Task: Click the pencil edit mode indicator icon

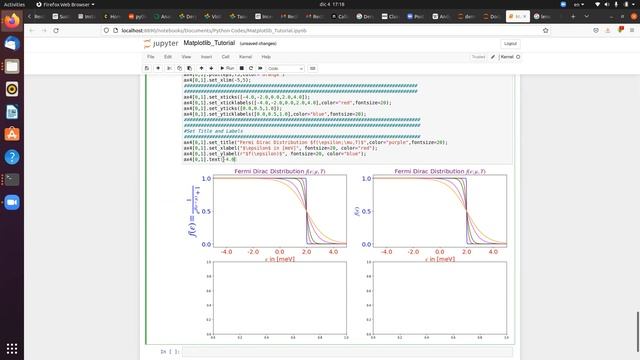Action: pos(493,57)
